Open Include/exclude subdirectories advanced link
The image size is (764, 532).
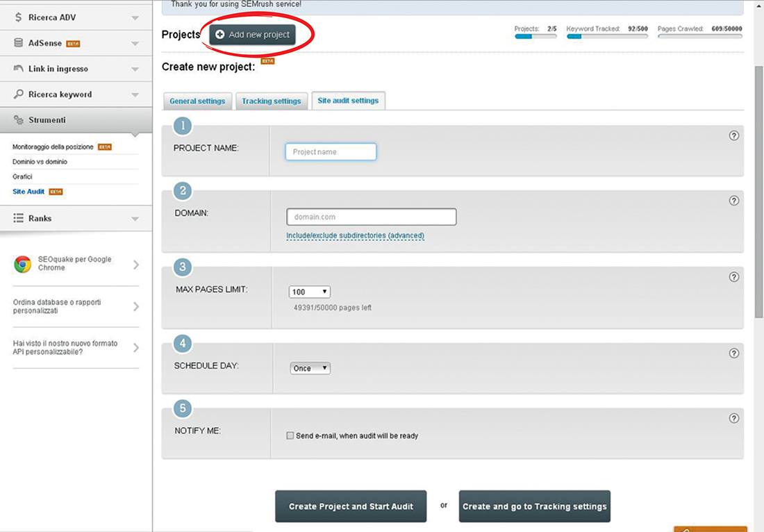coord(355,235)
